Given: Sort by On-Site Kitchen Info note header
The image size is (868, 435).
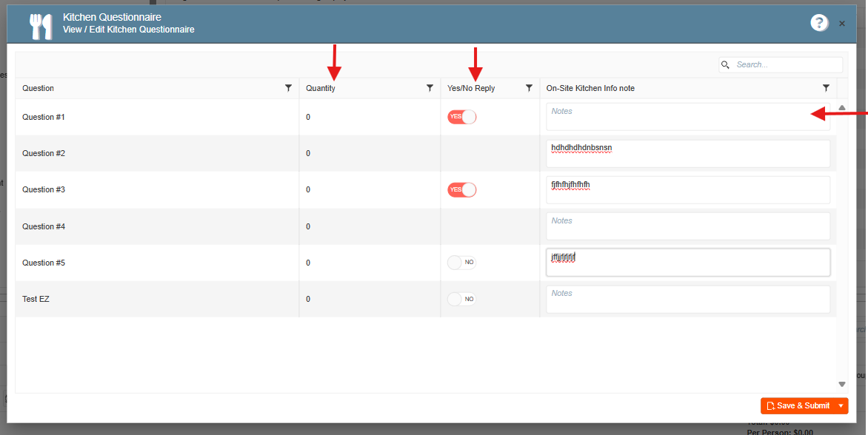Looking at the screenshot, I should tap(591, 89).
